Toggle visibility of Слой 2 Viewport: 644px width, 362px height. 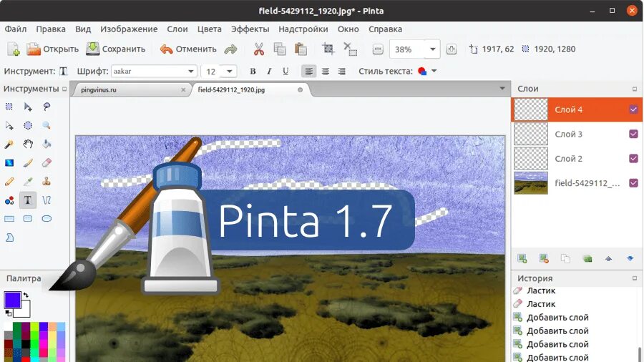633,158
